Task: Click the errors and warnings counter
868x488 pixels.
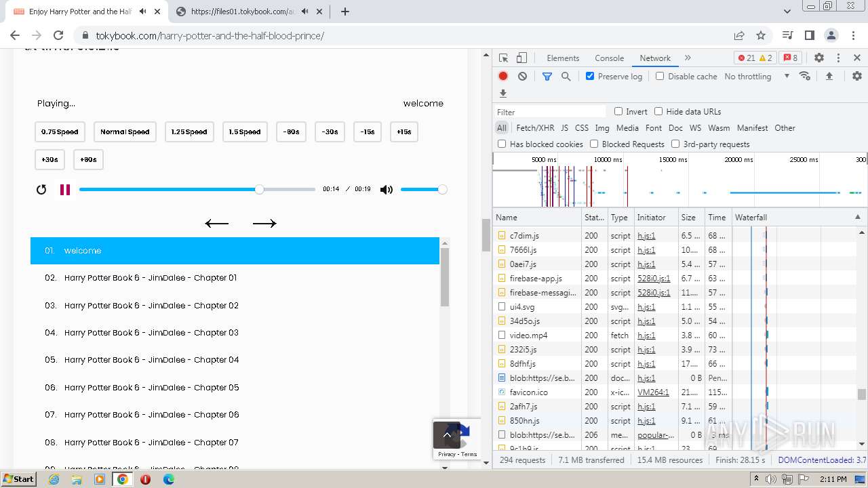Action: [755, 58]
